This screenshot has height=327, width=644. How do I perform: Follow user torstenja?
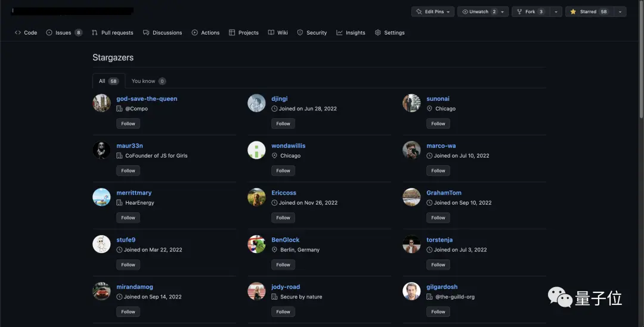tap(438, 264)
